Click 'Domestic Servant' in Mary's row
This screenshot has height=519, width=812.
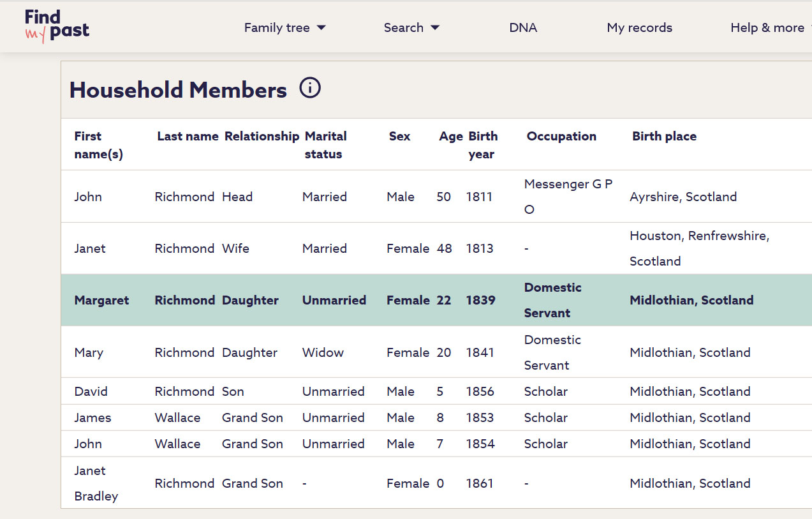(x=552, y=352)
